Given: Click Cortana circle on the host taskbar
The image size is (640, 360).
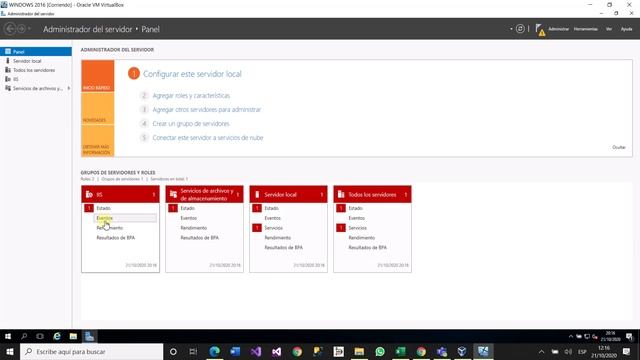Looking at the screenshot, I should pyautogui.click(x=173, y=351).
